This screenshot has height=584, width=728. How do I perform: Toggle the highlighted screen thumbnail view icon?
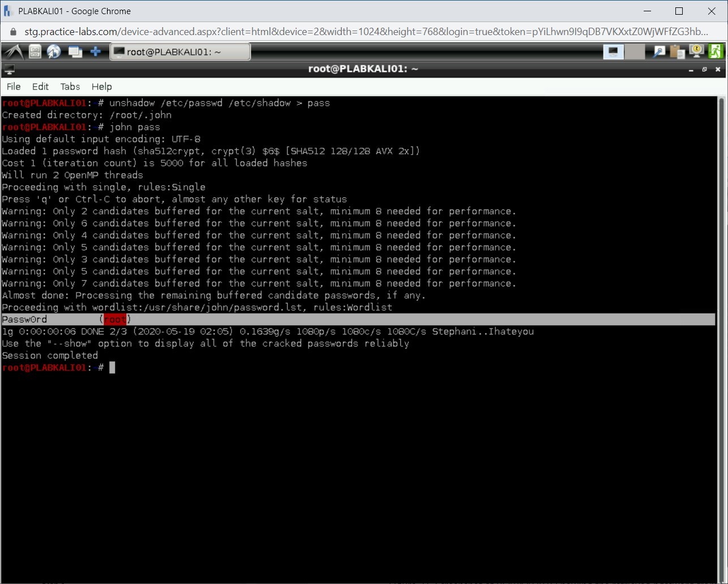tap(613, 51)
